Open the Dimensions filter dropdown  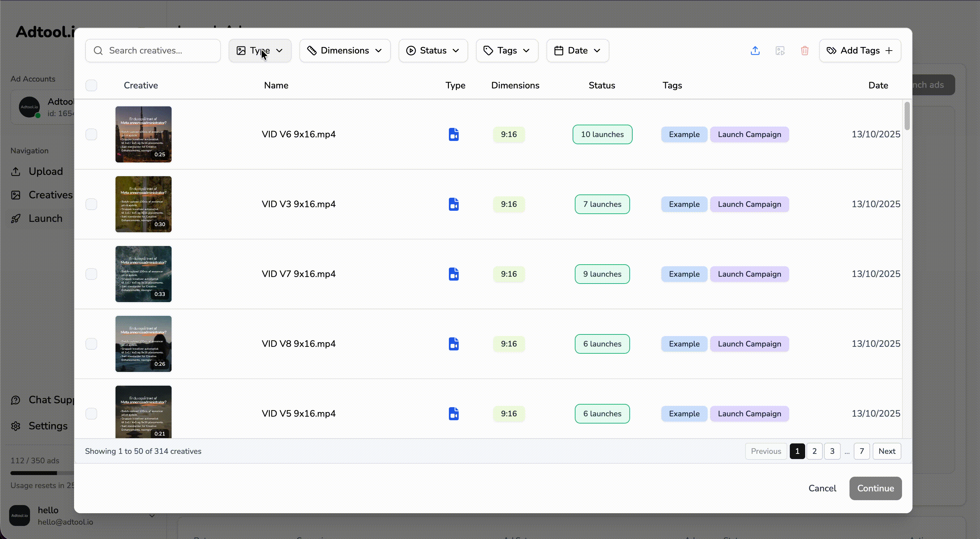click(345, 50)
